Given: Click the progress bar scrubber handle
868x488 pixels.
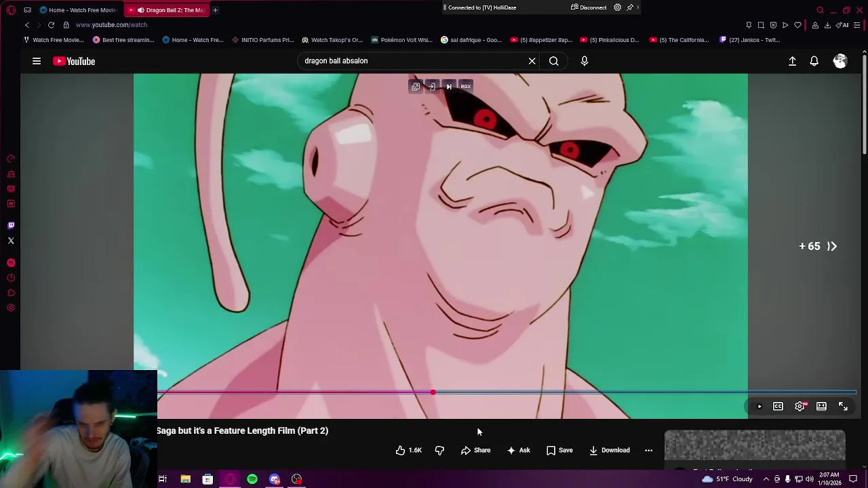Looking at the screenshot, I should [x=433, y=392].
